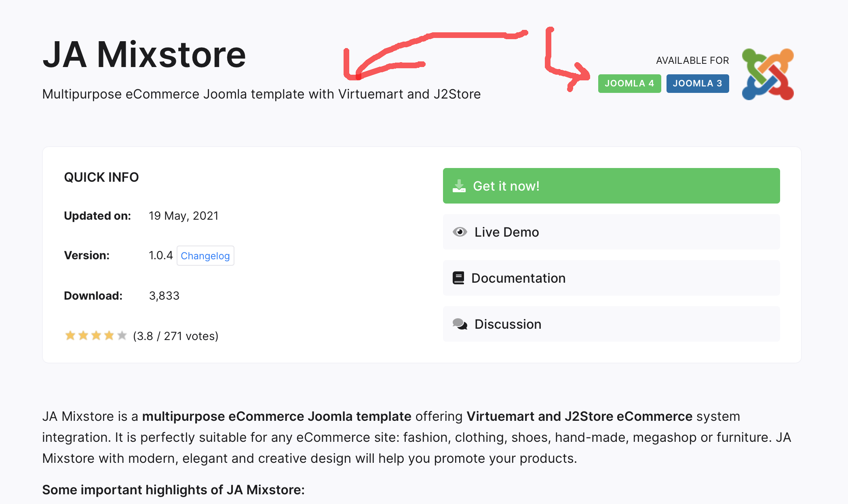Select the green JOOMLA 4 badge
Viewport: 848px width, 504px height.
click(629, 84)
